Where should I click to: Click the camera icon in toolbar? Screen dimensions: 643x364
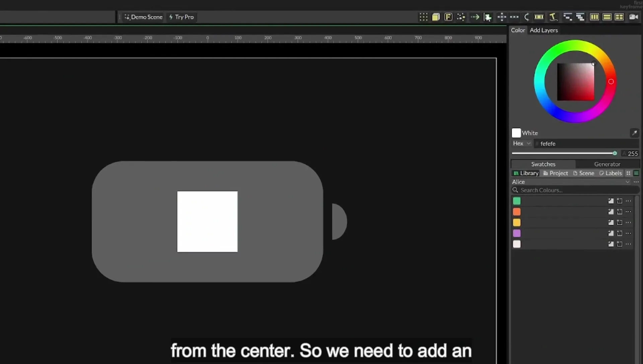(x=633, y=17)
